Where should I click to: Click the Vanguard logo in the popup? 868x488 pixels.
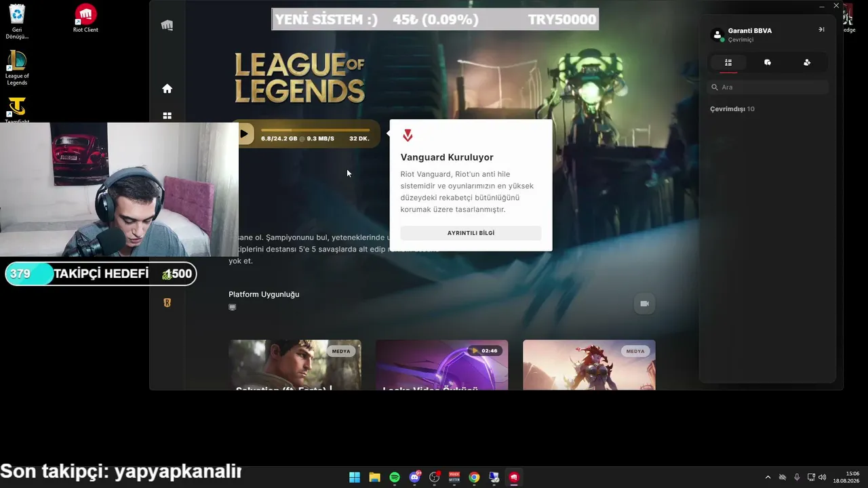(408, 136)
